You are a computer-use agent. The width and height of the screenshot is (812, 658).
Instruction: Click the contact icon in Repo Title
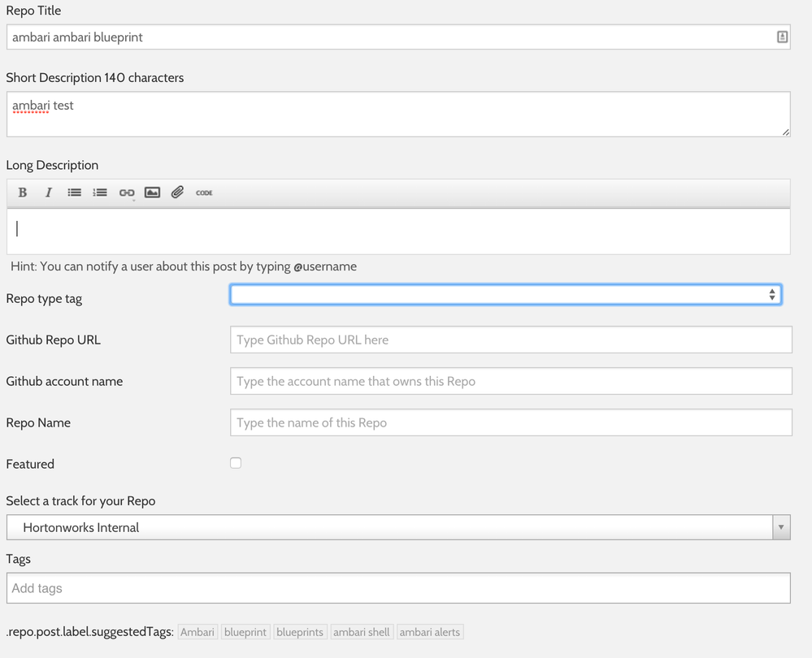[x=782, y=37]
